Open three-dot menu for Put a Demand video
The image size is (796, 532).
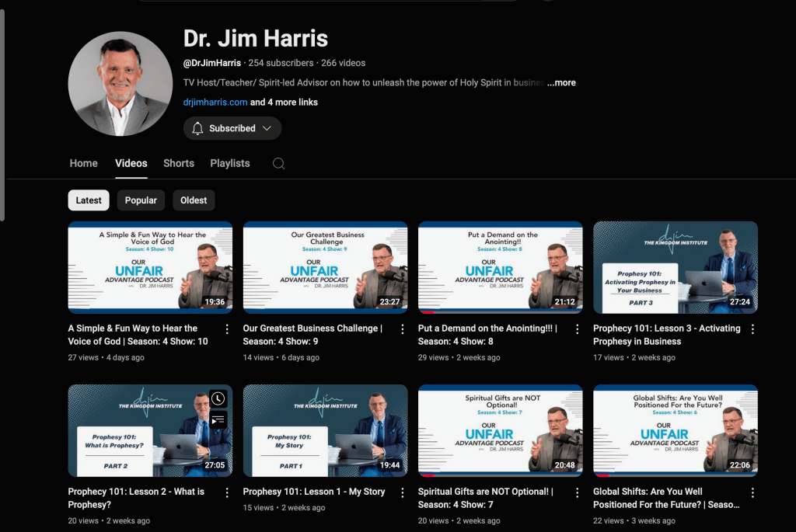pos(577,329)
